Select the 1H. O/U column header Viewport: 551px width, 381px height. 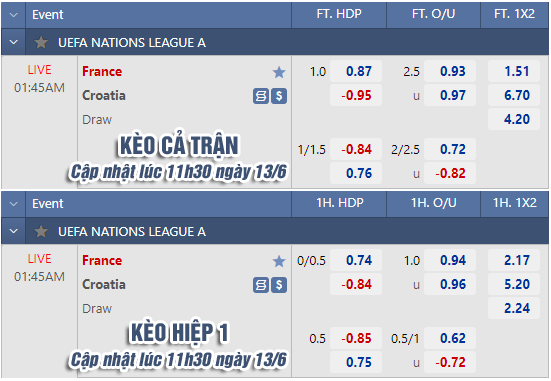pyautogui.click(x=434, y=203)
